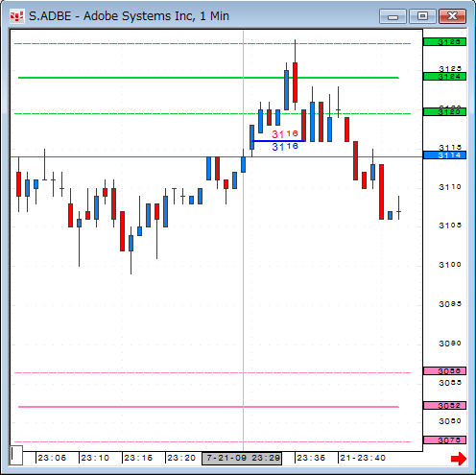Viewport: 476px width, 475px height.
Task: Click the red 3116 order label
Action: click(x=285, y=134)
